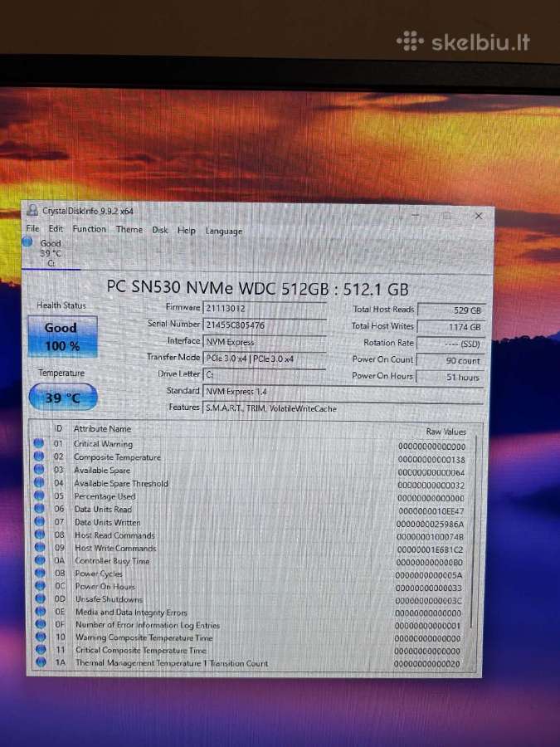Select the Good 39 °C drive C: tab

[x=50, y=253]
